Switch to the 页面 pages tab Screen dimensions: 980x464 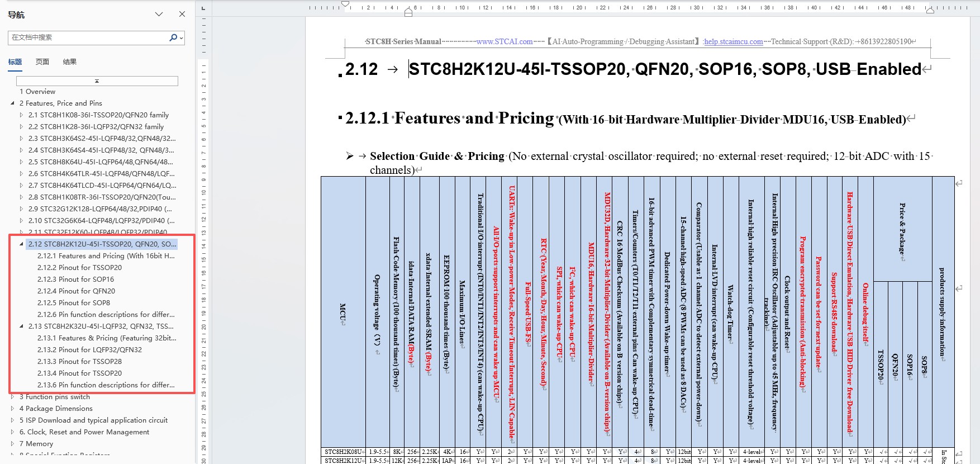pyautogui.click(x=42, y=62)
